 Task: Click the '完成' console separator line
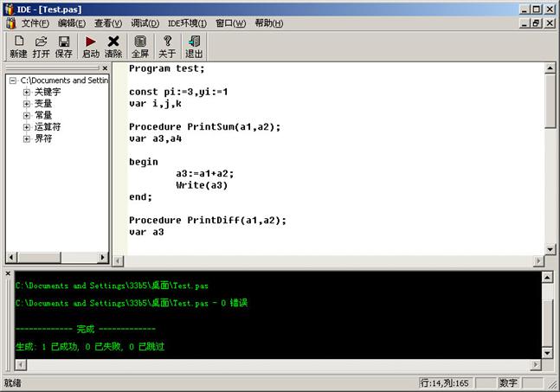click(86, 329)
